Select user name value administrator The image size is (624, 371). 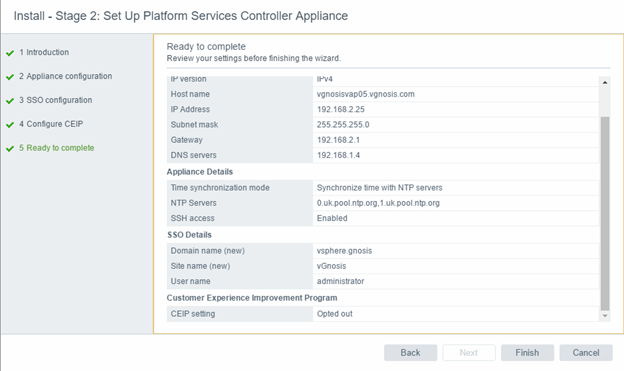click(x=340, y=281)
